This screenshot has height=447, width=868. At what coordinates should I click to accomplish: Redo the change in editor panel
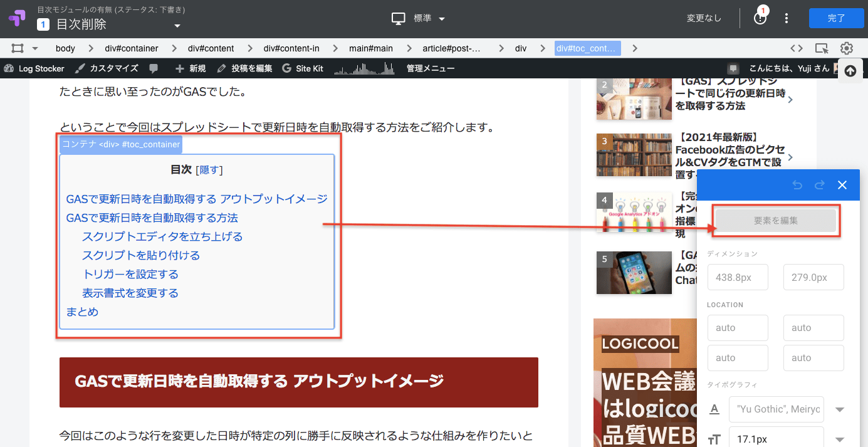tap(820, 185)
